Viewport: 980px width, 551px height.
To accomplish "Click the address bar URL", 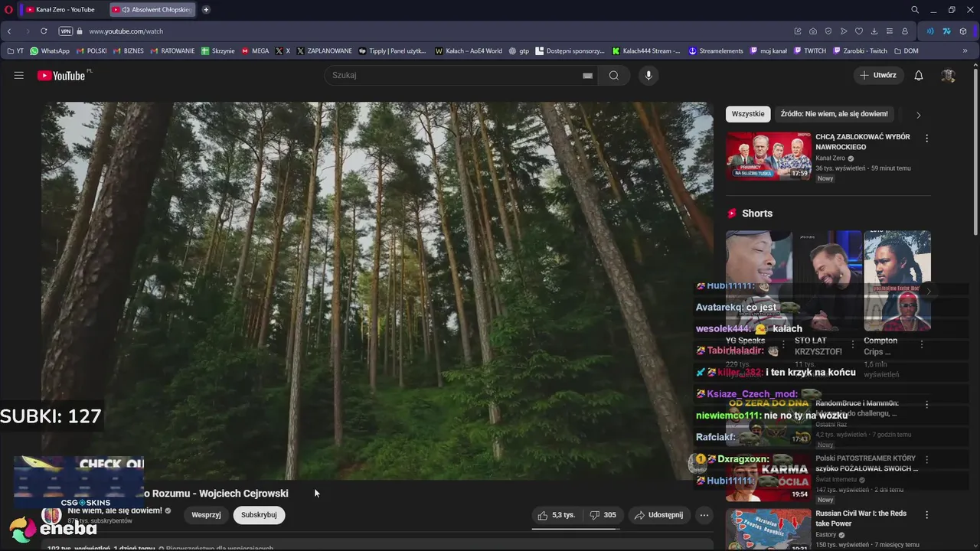I will (126, 31).
